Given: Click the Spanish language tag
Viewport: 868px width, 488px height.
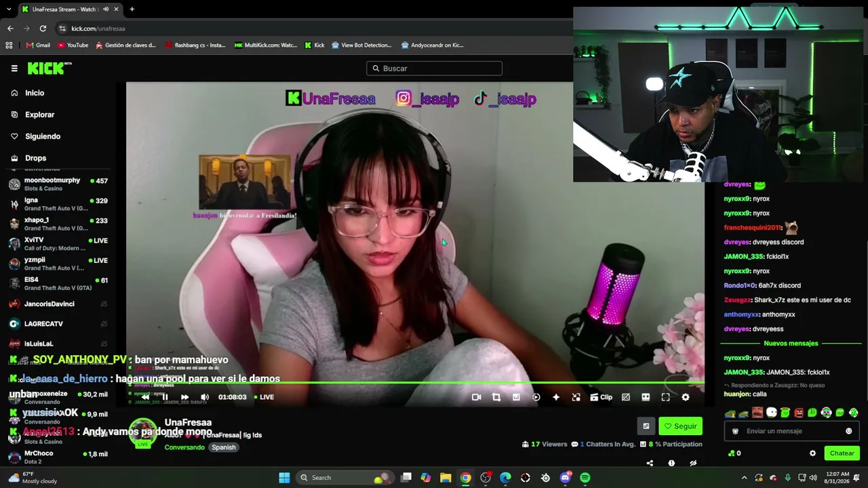Looking at the screenshot, I should pos(223,447).
